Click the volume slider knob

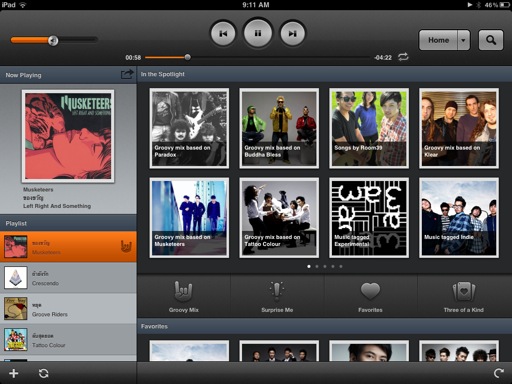coord(53,41)
